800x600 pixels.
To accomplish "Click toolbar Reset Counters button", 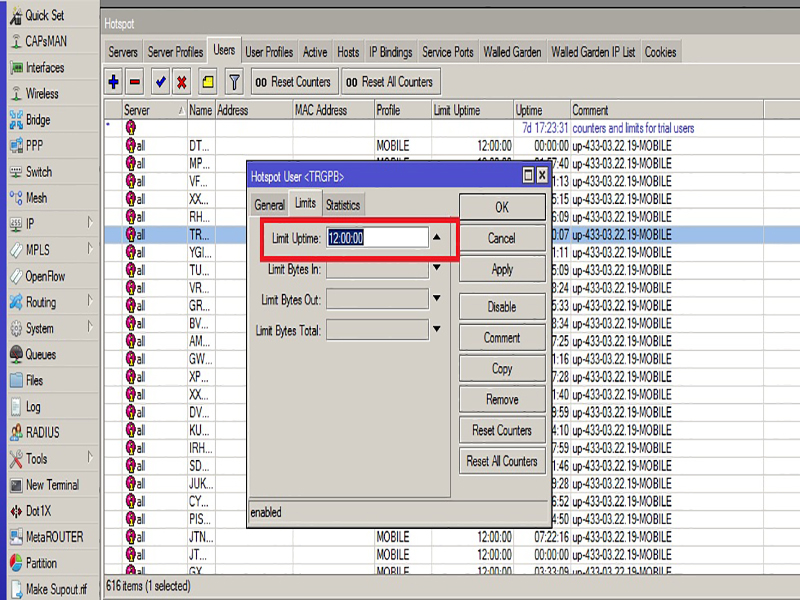I will click(294, 82).
